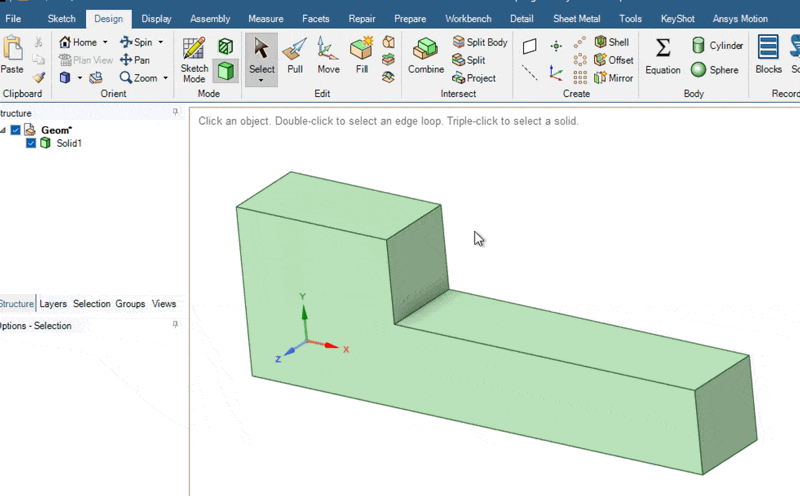Viewport: 800px width, 496px height.
Task: Click the Split Body button
Action: click(479, 42)
